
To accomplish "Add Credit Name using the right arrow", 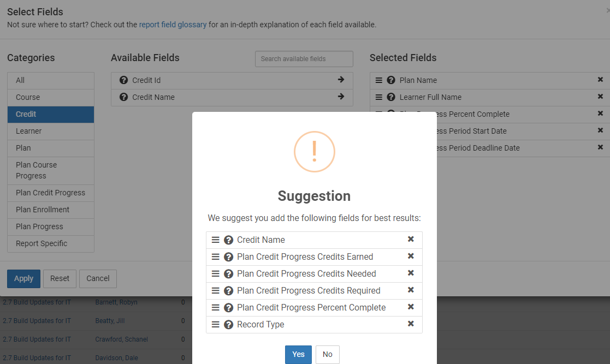I will (341, 96).
